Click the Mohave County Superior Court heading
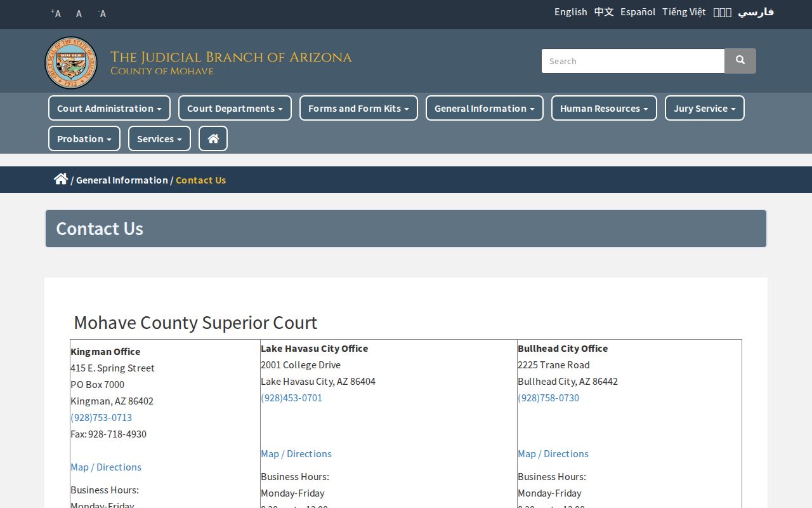The height and width of the screenshot is (508, 812). tap(195, 323)
